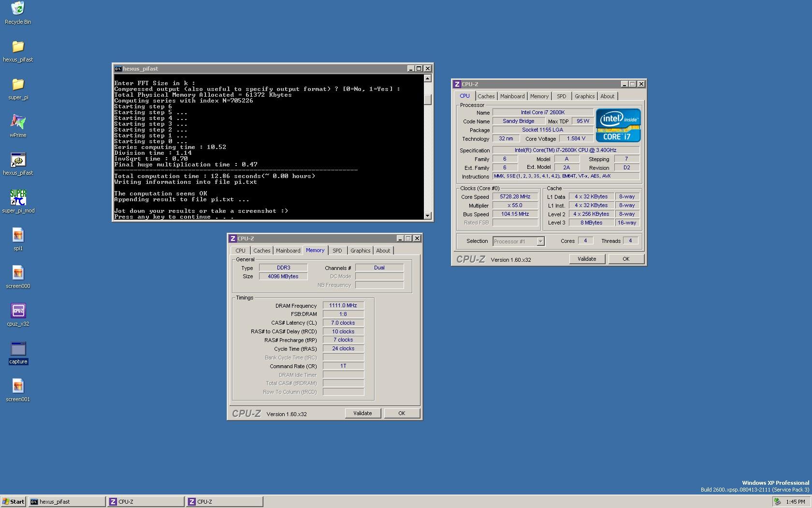The width and height of the screenshot is (812, 508).
Task: Switch to Mainboard tab in the memory CPU-Z window
Action: tap(288, 251)
